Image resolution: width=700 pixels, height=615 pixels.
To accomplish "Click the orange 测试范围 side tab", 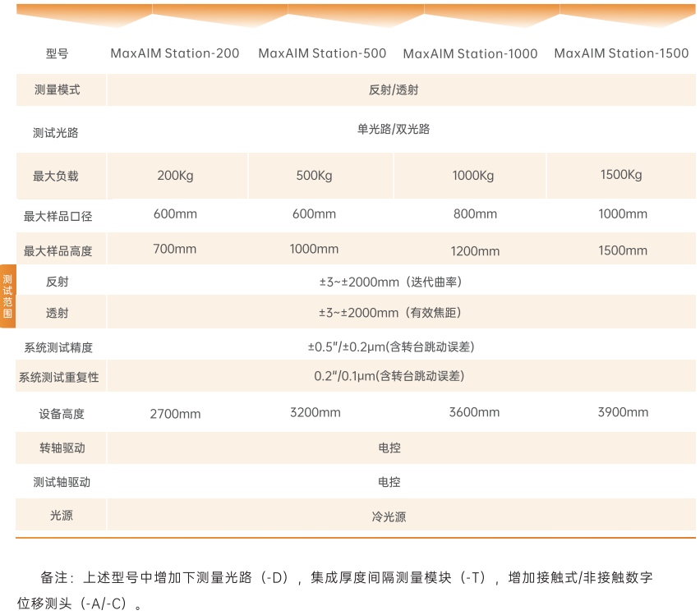I will [x=7, y=296].
